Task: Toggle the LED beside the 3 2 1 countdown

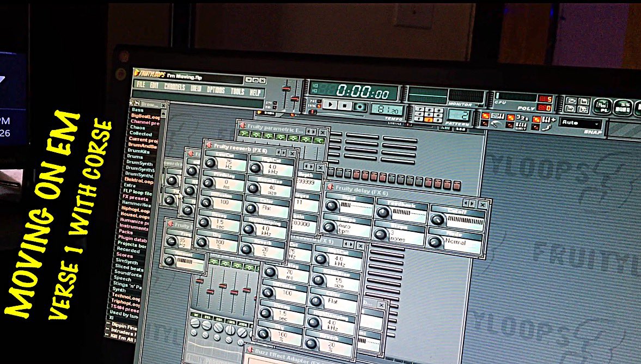Action: pyautogui.click(x=511, y=117)
